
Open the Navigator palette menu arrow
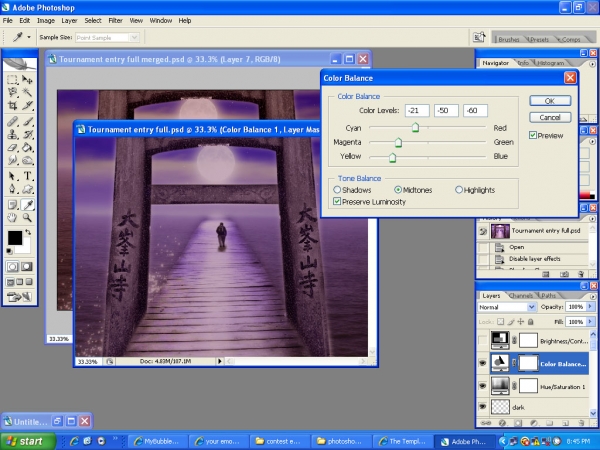point(593,64)
